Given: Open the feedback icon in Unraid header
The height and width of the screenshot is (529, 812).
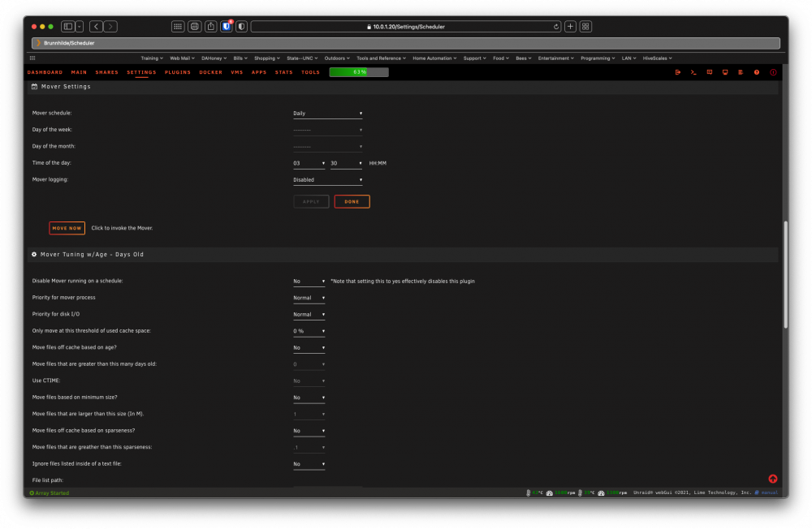Looking at the screenshot, I should [x=710, y=72].
